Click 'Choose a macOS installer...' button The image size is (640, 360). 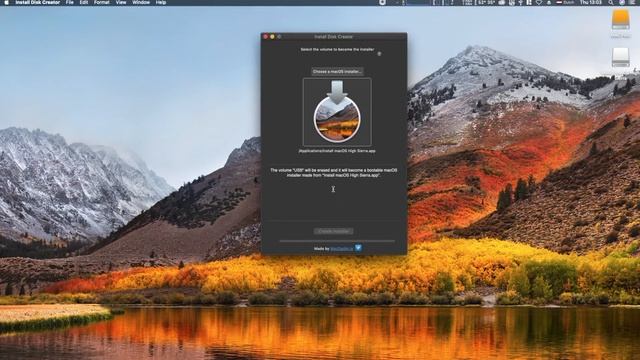[x=337, y=71]
